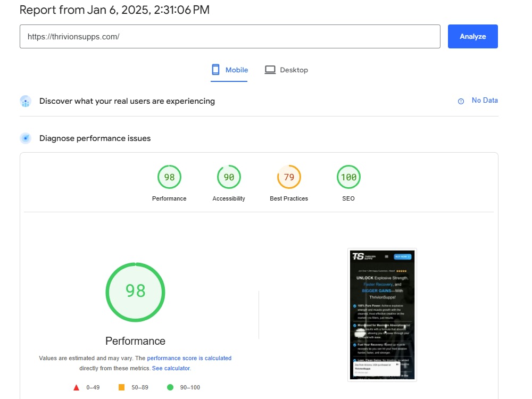Click the SEO label
The height and width of the screenshot is (399, 532).
348,198
